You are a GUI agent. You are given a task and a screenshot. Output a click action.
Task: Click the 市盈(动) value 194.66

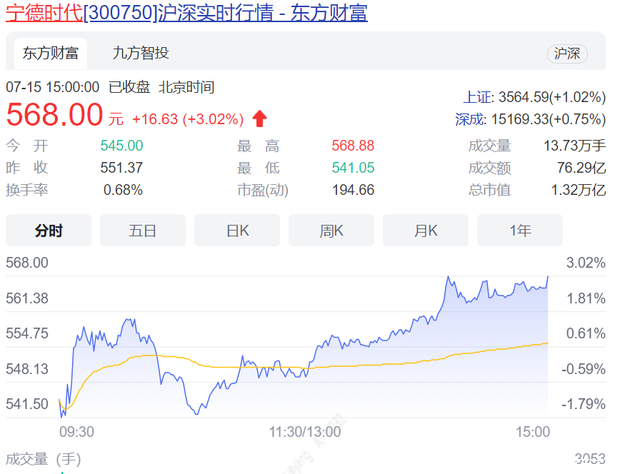[353, 190]
